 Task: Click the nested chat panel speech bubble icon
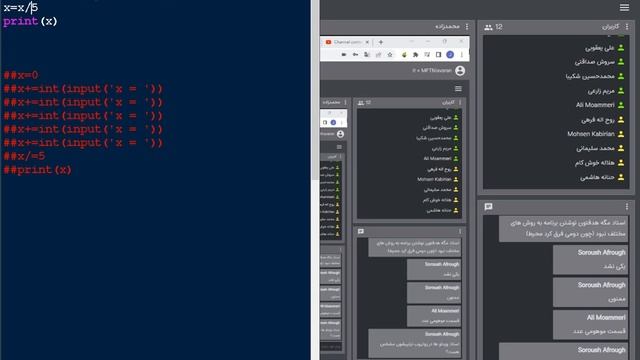click(x=360, y=231)
